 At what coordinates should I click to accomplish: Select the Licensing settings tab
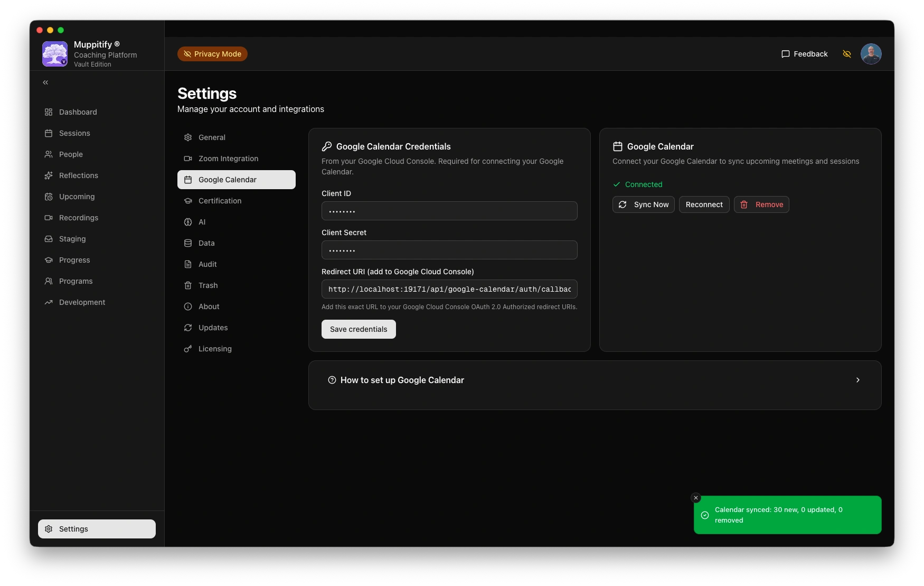tap(215, 349)
